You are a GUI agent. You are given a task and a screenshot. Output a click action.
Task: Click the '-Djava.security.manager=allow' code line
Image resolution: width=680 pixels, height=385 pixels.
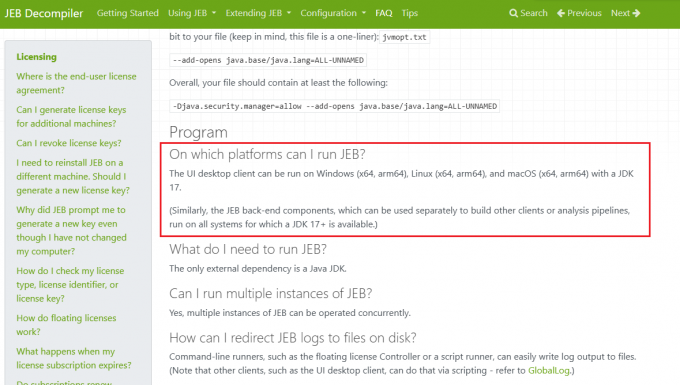coord(334,106)
